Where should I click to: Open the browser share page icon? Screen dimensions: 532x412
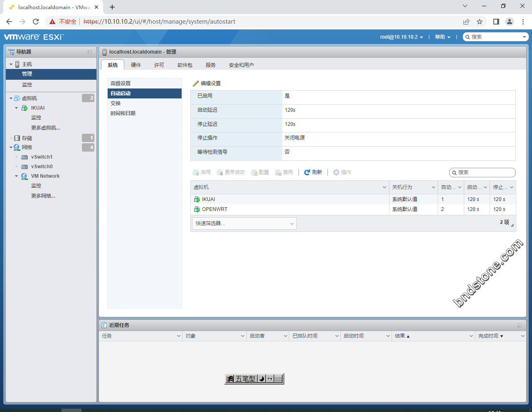tap(466, 22)
